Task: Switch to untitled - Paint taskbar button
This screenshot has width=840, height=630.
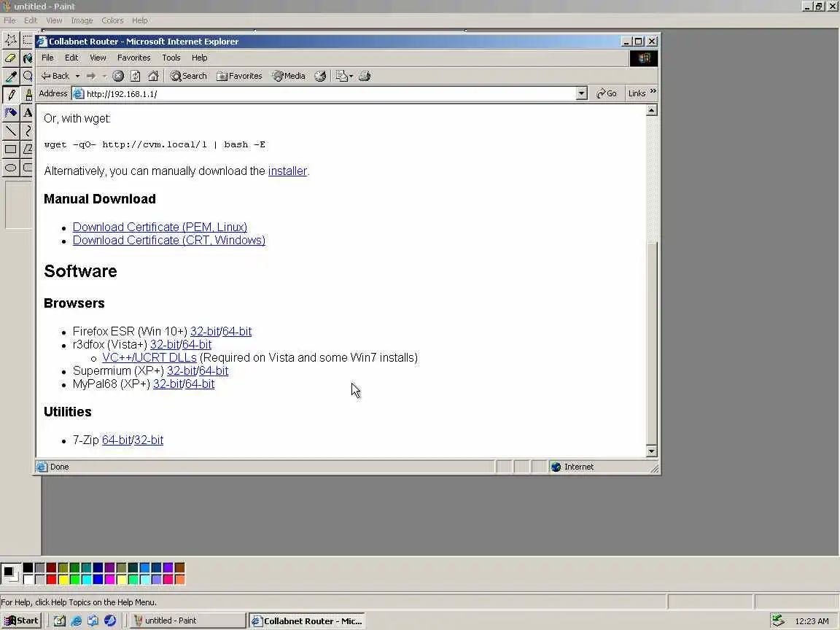Action: click(188, 621)
